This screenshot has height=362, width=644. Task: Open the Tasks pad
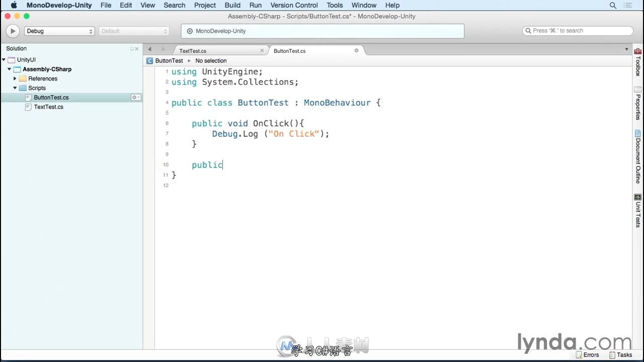(x=621, y=355)
